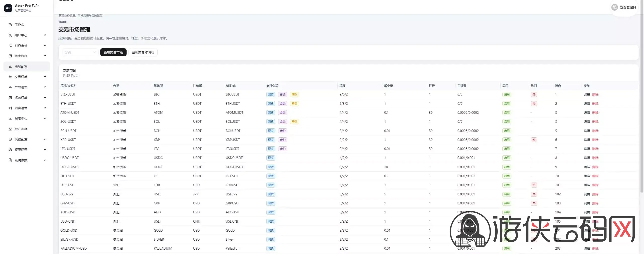Click the 资产币种 bank icon
This screenshot has width=644, height=254.
[x=10, y=129]
